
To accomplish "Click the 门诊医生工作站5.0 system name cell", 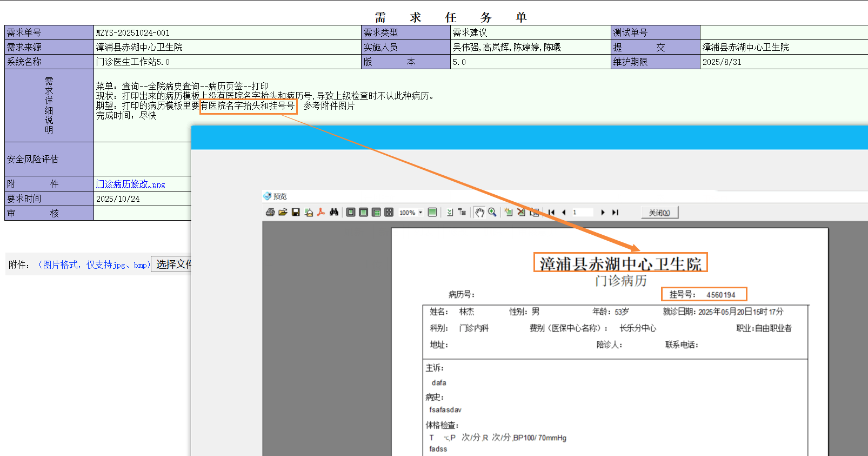I will 227,62.
